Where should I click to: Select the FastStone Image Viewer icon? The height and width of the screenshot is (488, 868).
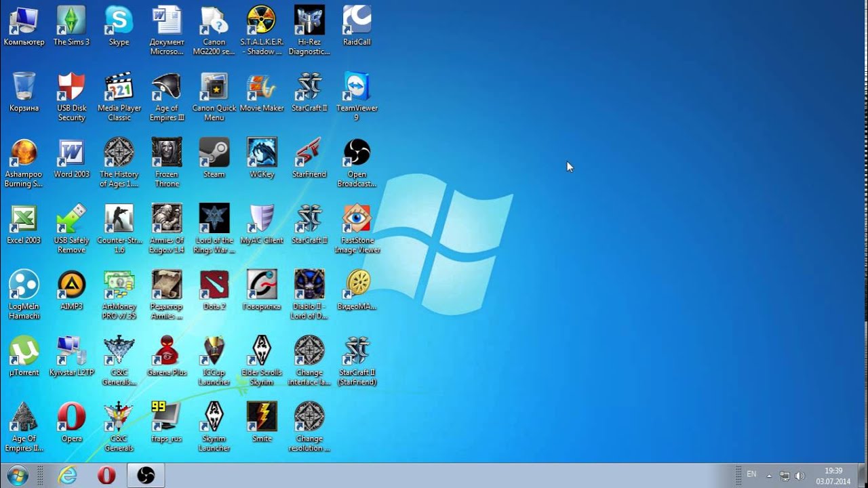[357, 230]
